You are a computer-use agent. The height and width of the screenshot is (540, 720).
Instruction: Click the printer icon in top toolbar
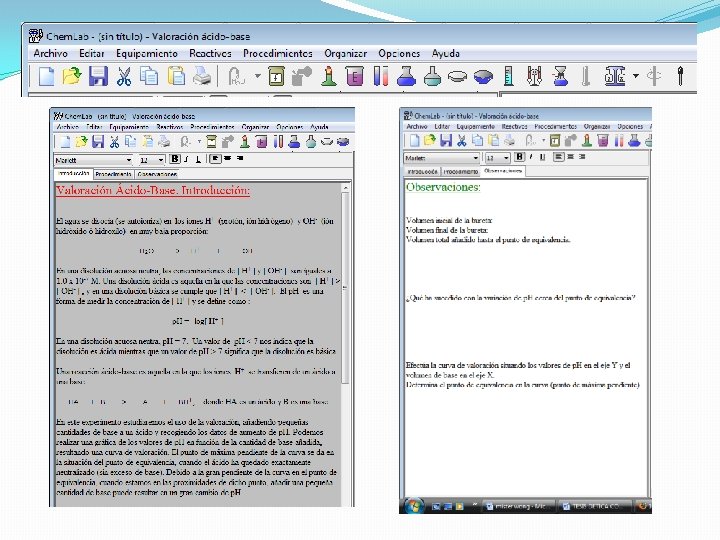click(202, 76)
